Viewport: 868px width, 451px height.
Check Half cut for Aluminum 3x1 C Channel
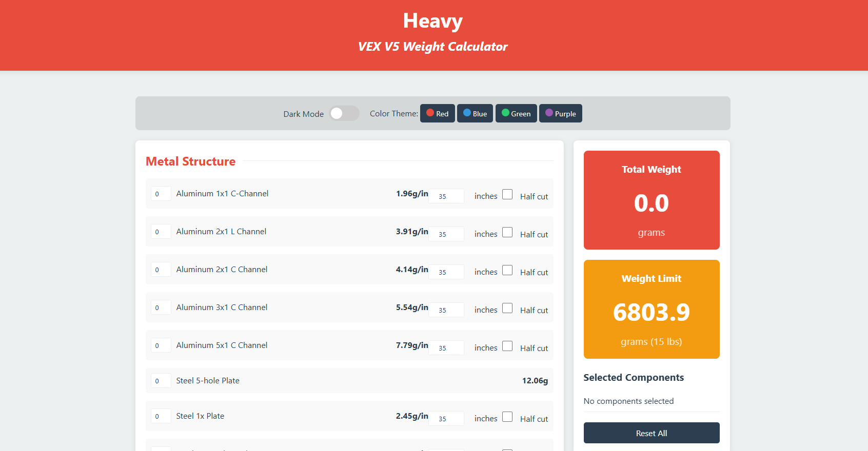click(x=507, y=308)
